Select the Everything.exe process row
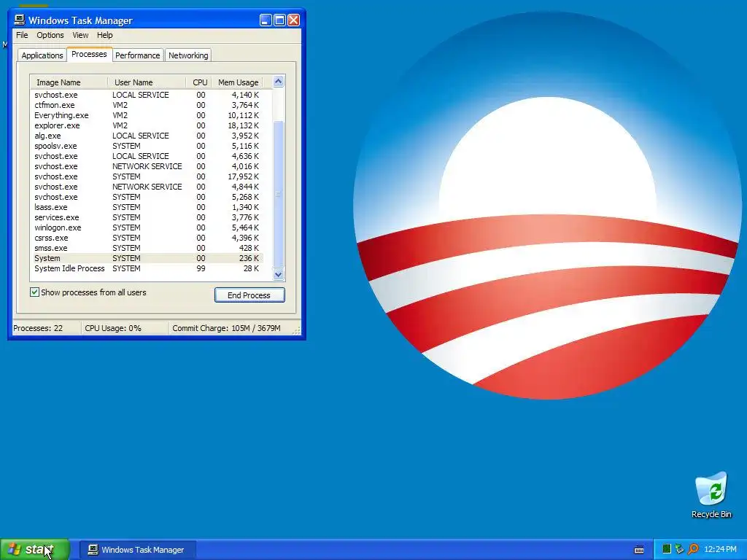 point(147,115)
